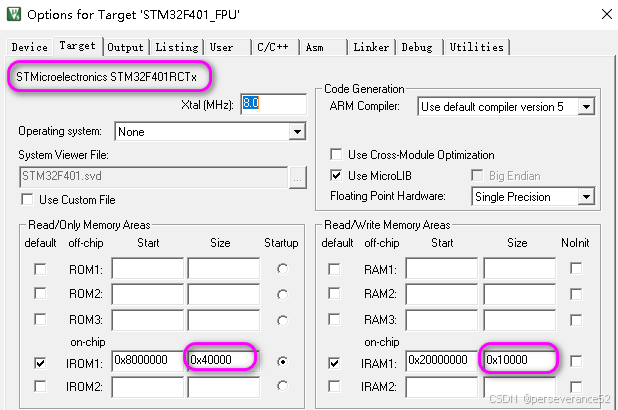Select the Linker tab
This screenshot has width=618, height=410.
pos(371,47)
